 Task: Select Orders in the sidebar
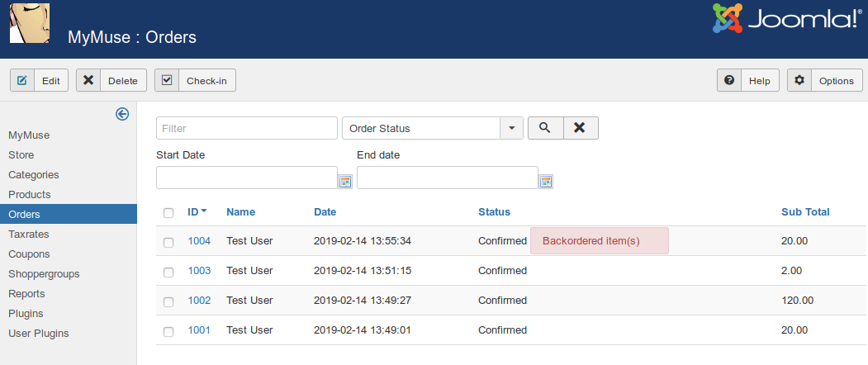(68, 215)
